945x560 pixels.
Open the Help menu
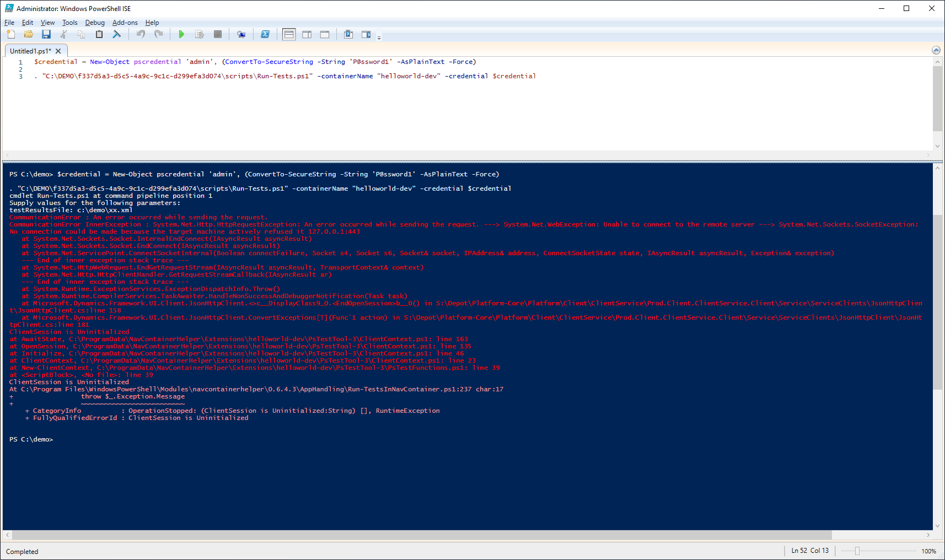[x=152, y=23]
